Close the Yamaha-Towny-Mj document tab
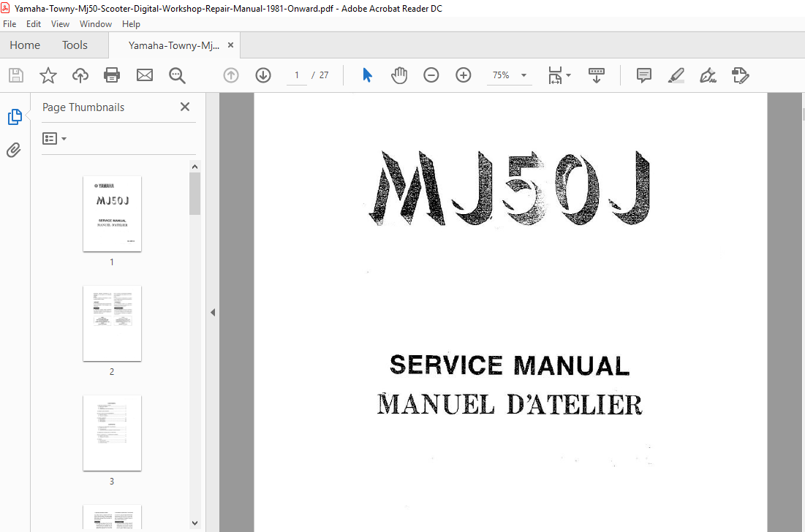Screen dimensions: 805x532 click(x=230, y=45)
